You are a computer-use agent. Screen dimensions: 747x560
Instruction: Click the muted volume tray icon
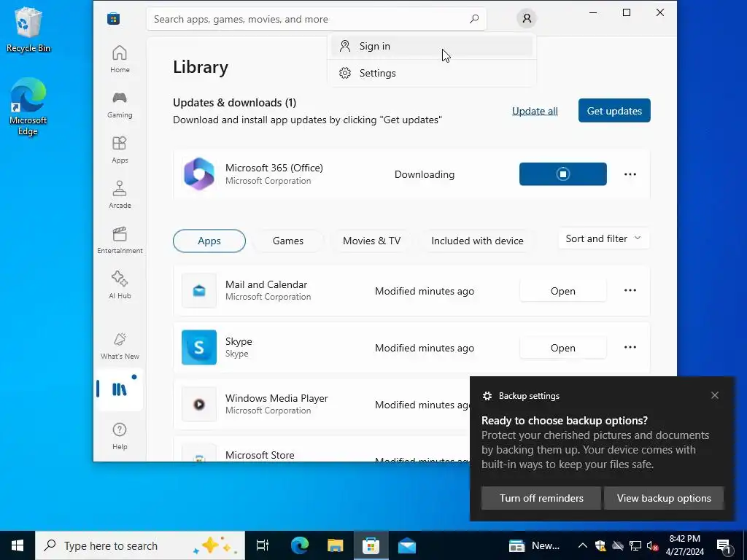tap(652, 545)
